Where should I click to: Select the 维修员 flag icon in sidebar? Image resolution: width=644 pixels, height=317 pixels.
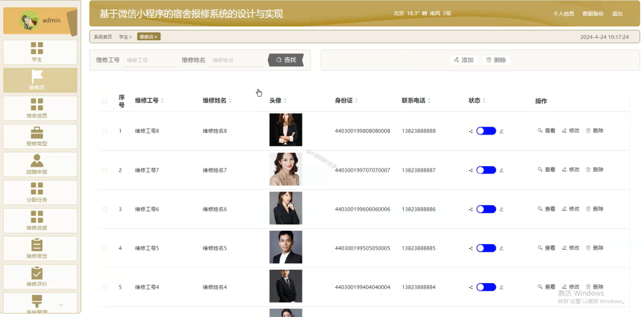(x=37, y=76)
